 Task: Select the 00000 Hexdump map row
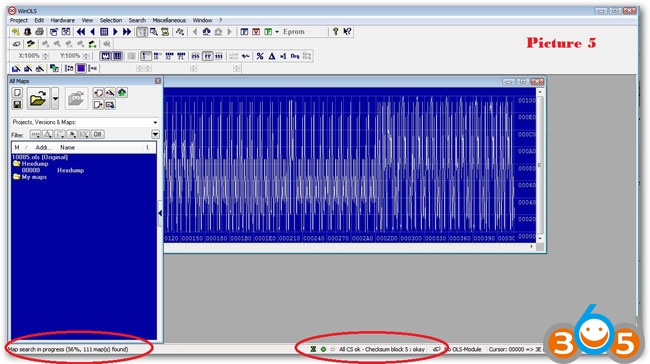(53, 170)
